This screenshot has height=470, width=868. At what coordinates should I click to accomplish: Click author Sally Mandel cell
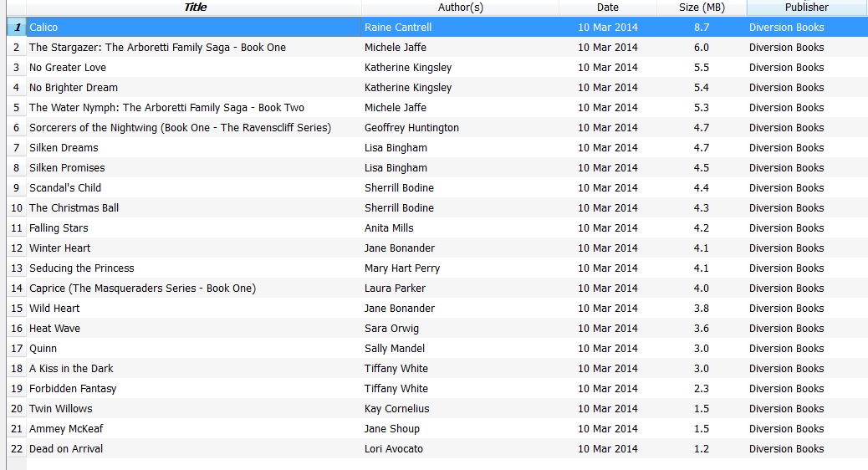tap(395, 349)
